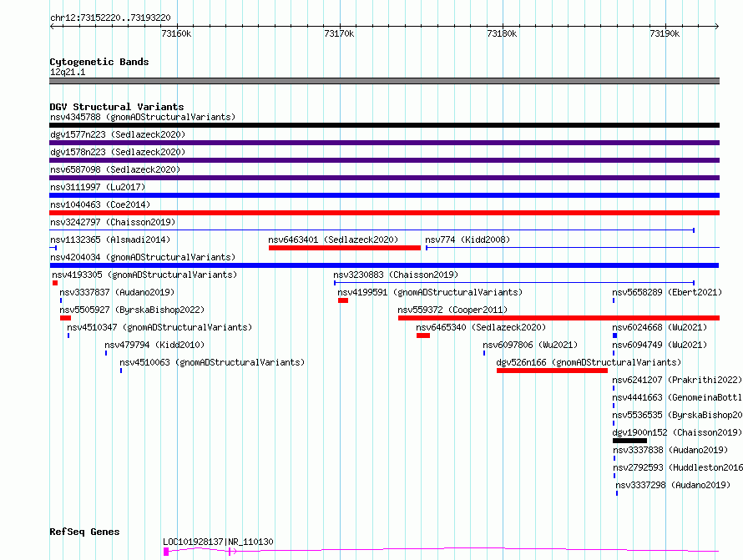The image size is (743, 560).
Task: Open the nsv3242797 (Chaisson2019) label
Action: pos(113,222)
